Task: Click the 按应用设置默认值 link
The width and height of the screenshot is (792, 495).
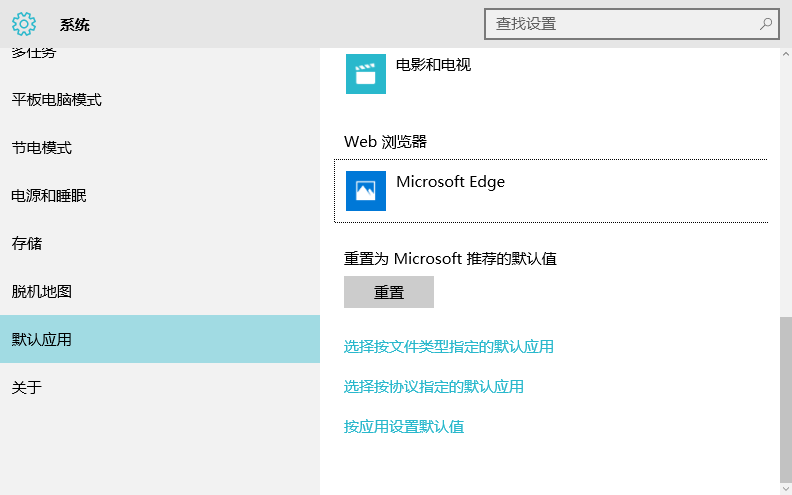Action: [403, 427]
